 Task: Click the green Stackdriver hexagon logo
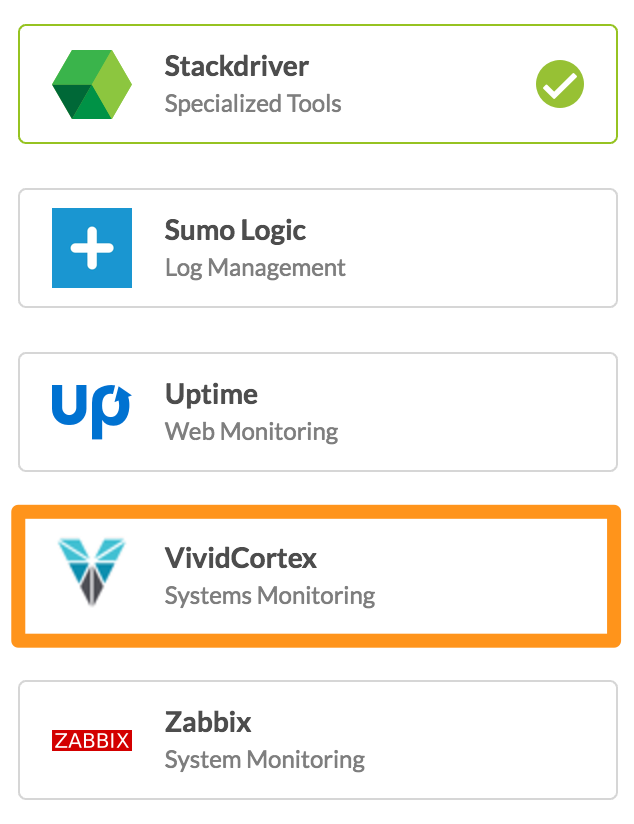point(92,84)
